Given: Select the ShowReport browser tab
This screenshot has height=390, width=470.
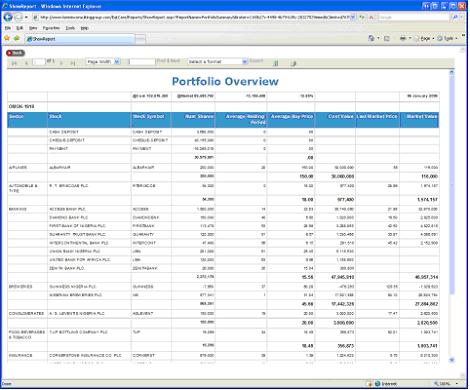Looking at the screenshot, I should click(x=79, y=39).
